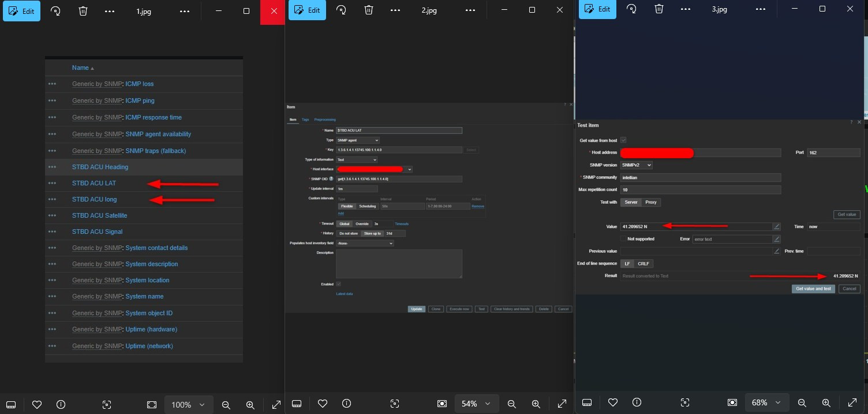Show the filmstrip in the 1.jpg window
The height and width of the screenshot is (414, 868).
click(x=10, y=405)
